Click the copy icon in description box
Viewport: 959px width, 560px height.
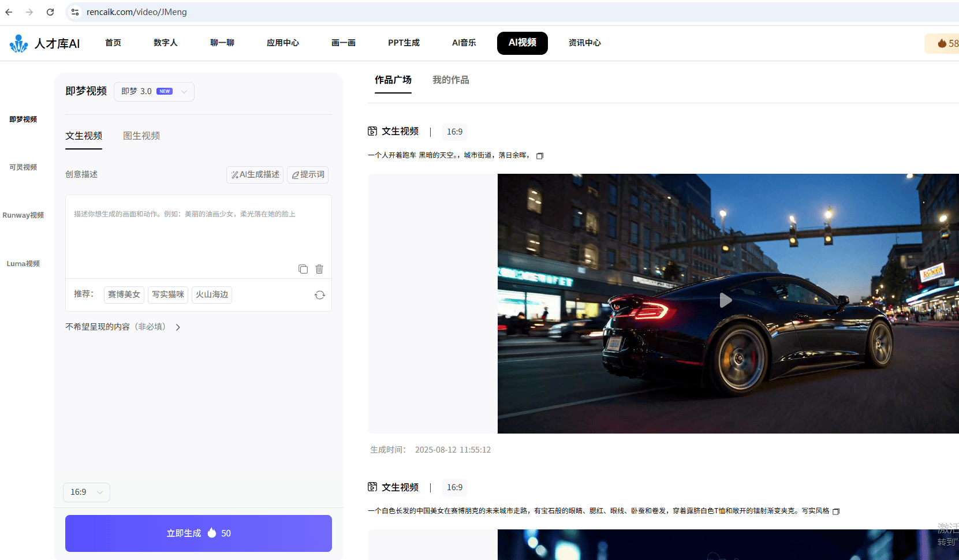(x=303, y=269)
